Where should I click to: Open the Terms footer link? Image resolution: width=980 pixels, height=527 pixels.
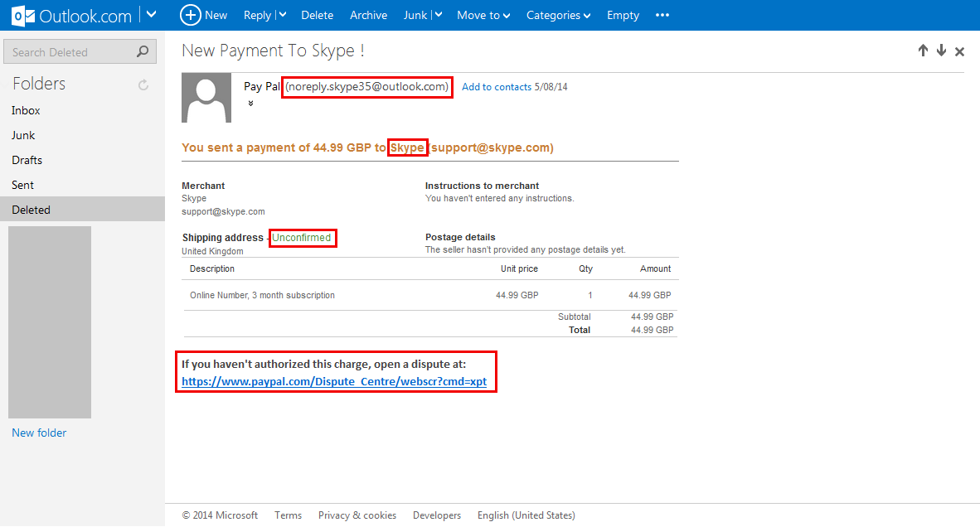click(289, 515)
